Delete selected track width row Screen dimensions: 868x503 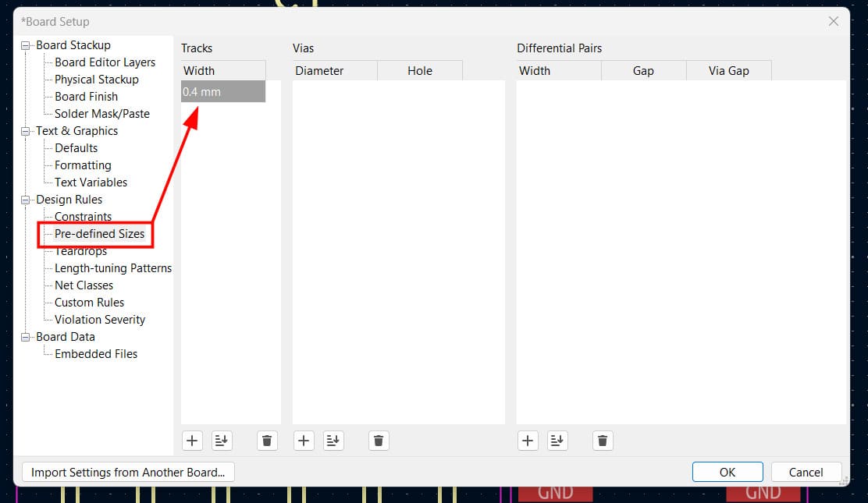coord(267,441)
